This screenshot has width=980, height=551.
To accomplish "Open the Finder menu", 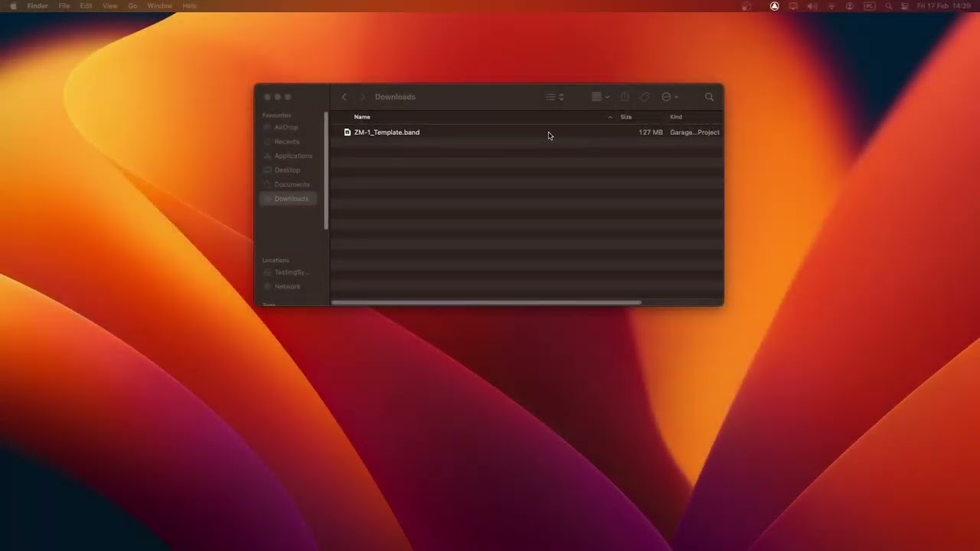I will pyautogui.click(x=38, y=6).
